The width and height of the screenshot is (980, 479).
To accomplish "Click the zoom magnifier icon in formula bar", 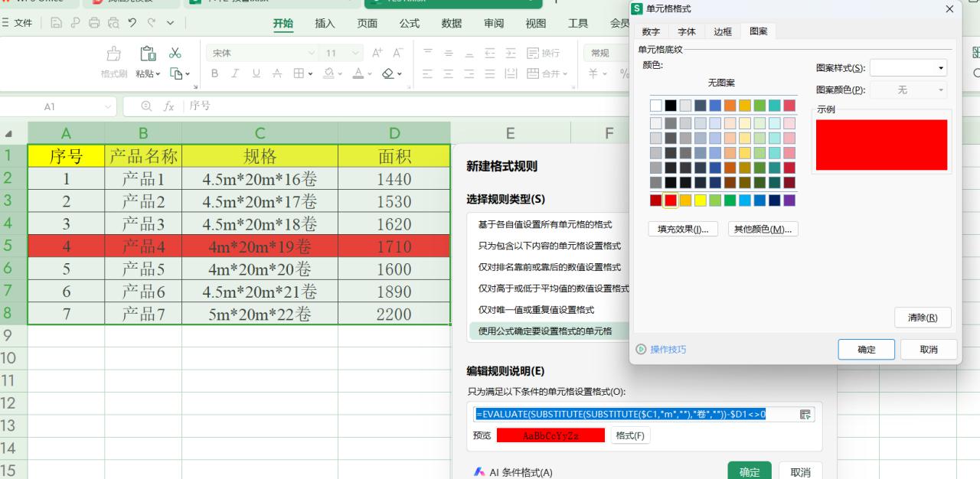I will (146, 106).
